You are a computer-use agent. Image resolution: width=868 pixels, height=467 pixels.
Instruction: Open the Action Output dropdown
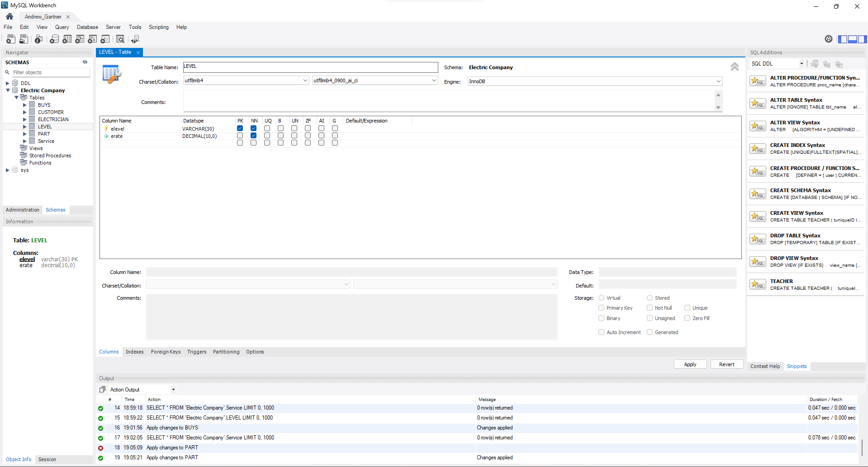tap(173, 390)
